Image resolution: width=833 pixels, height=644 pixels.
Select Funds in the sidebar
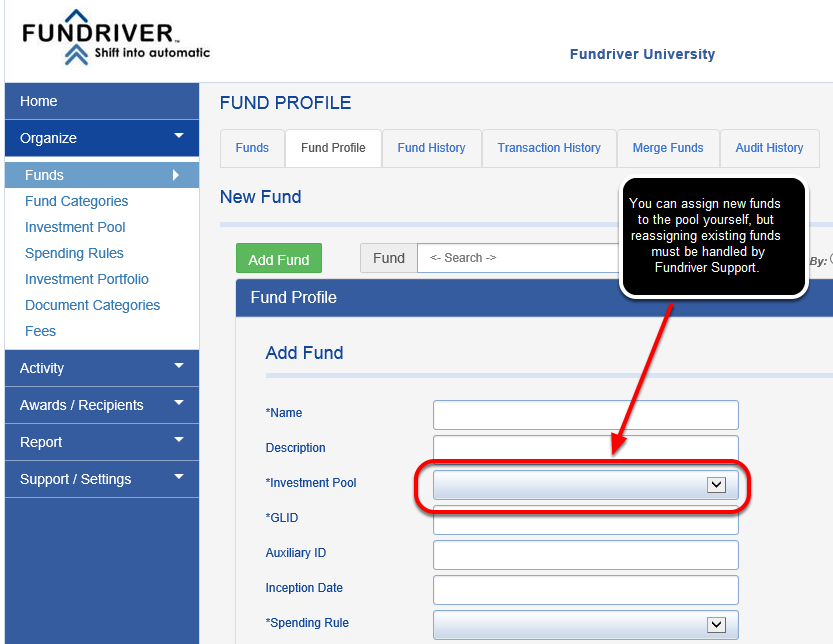point(102,175)
